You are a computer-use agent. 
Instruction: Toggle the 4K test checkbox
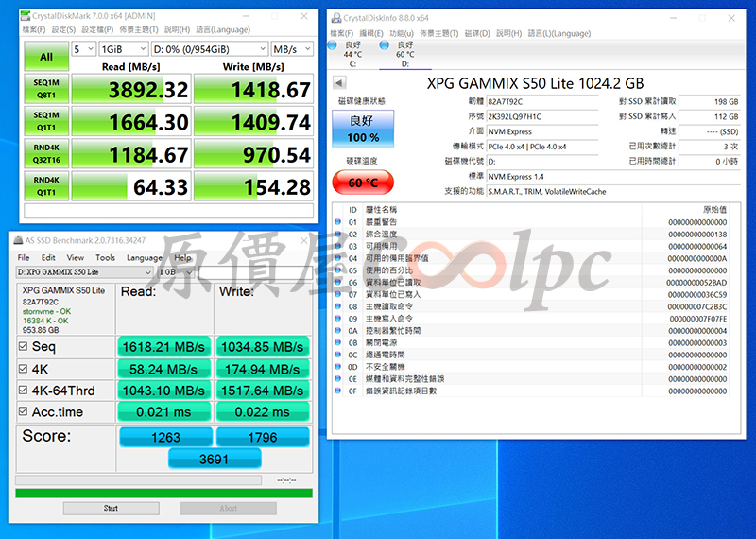point(23,369)
